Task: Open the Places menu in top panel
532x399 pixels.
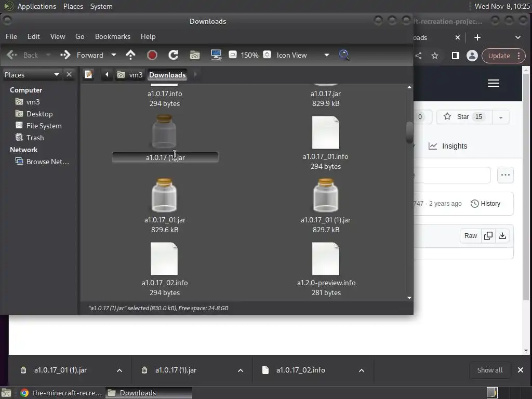Action: click(73, 6)
